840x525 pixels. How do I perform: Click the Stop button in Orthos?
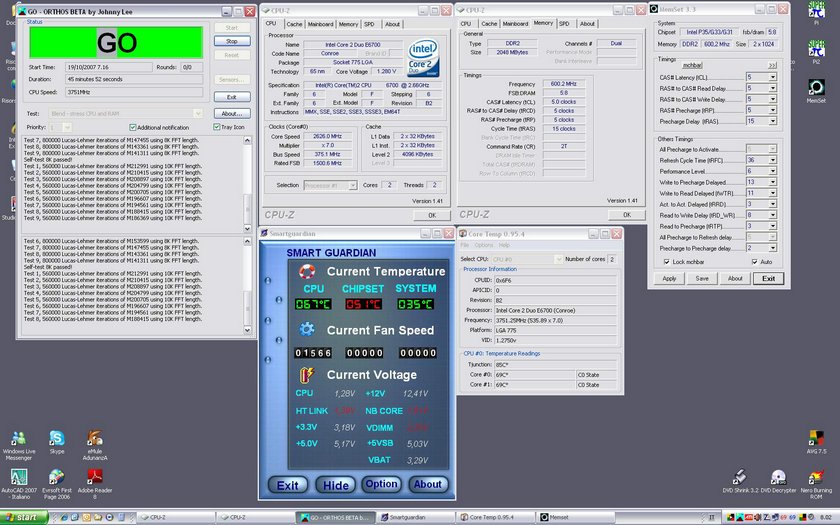pyautogui.click(x=232, y=41)
